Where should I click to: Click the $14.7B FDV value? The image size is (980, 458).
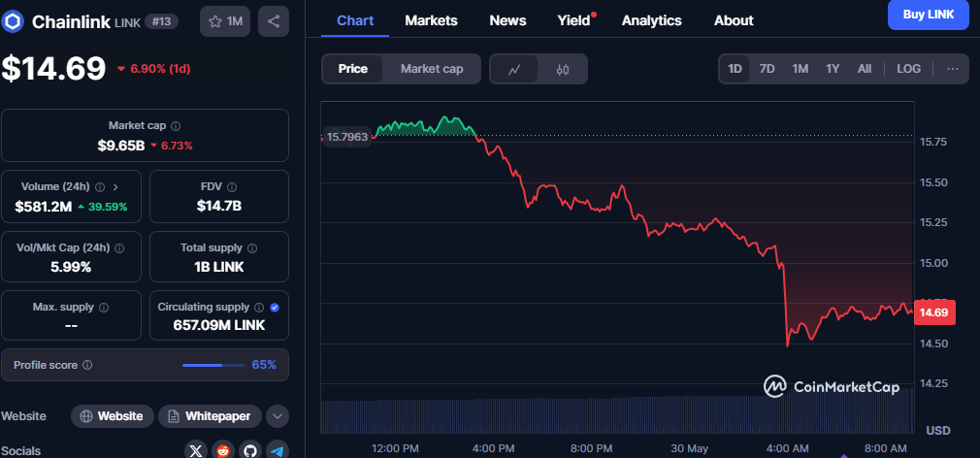pos(218,206)
